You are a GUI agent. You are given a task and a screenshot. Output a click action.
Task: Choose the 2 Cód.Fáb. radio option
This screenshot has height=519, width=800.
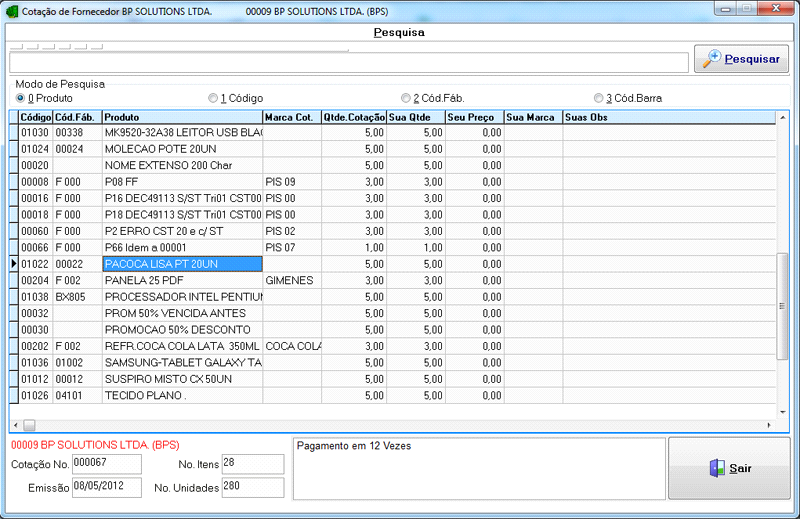coord(406,98)
